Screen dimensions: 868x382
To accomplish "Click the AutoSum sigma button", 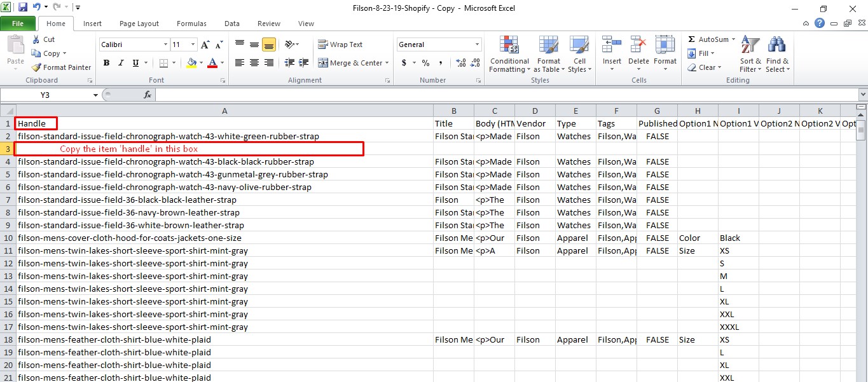I will coord(708,39).
